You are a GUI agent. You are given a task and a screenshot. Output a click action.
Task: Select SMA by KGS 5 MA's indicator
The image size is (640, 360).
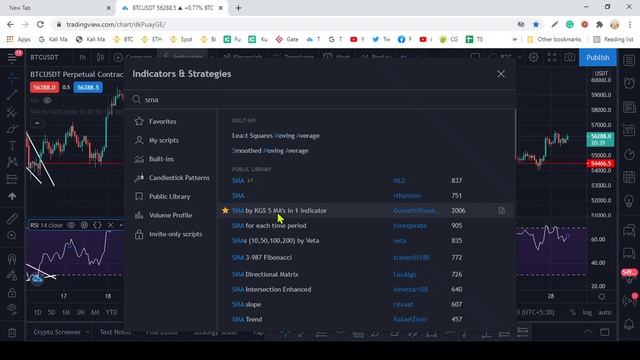click(x=279, y=211)
